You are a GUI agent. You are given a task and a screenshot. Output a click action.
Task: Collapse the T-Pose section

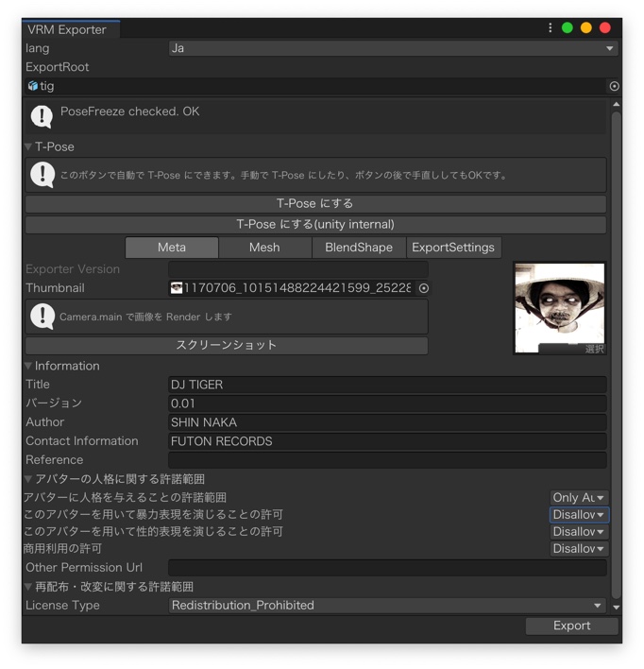[x=28, y=147]
